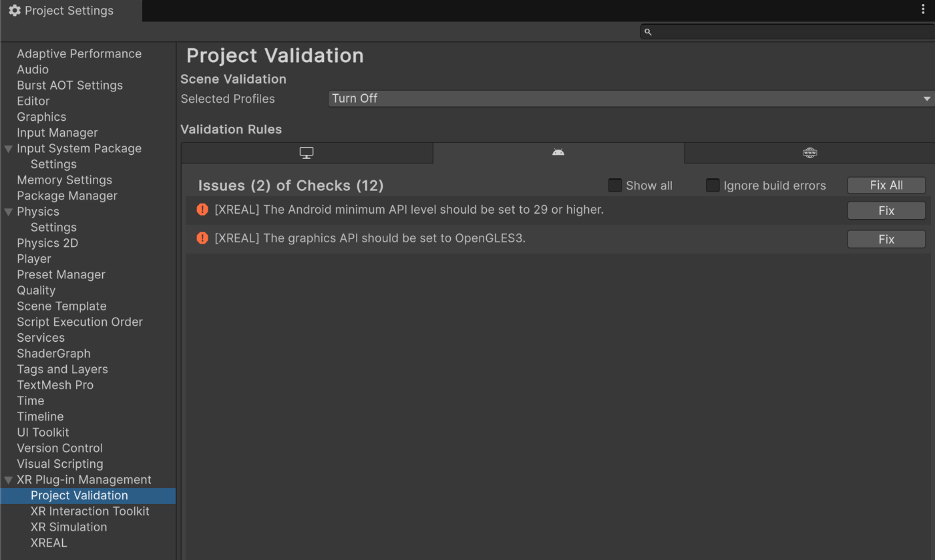Collapse the Physics section triangle

[8, 211]
